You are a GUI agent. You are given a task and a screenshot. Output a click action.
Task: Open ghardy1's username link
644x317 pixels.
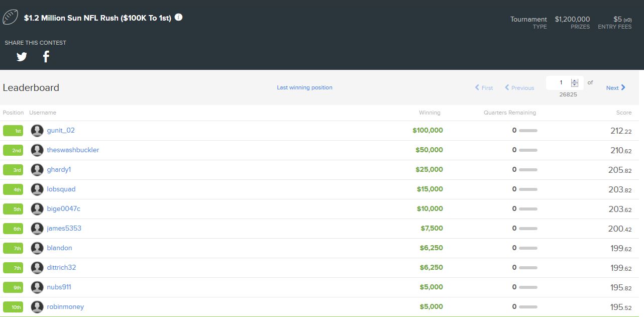coord(59,170)
